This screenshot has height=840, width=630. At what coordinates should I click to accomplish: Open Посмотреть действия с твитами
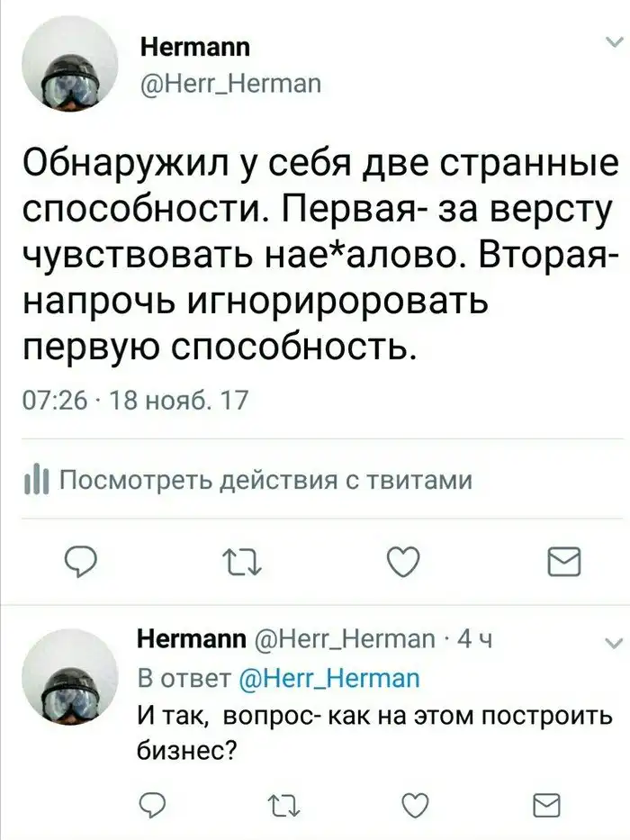[x=265, y=480]
